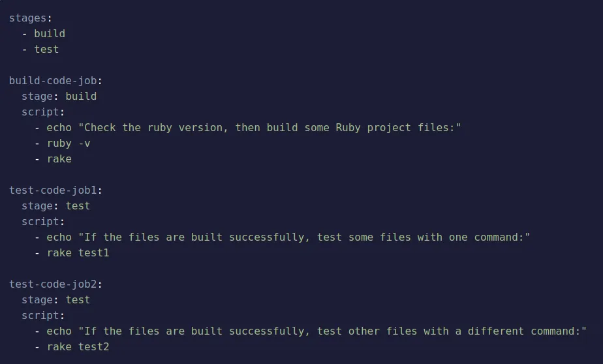Screen dimensions: 603x364
Task: Click "stage: test" under test-code-job2
Action: point(55,299)
